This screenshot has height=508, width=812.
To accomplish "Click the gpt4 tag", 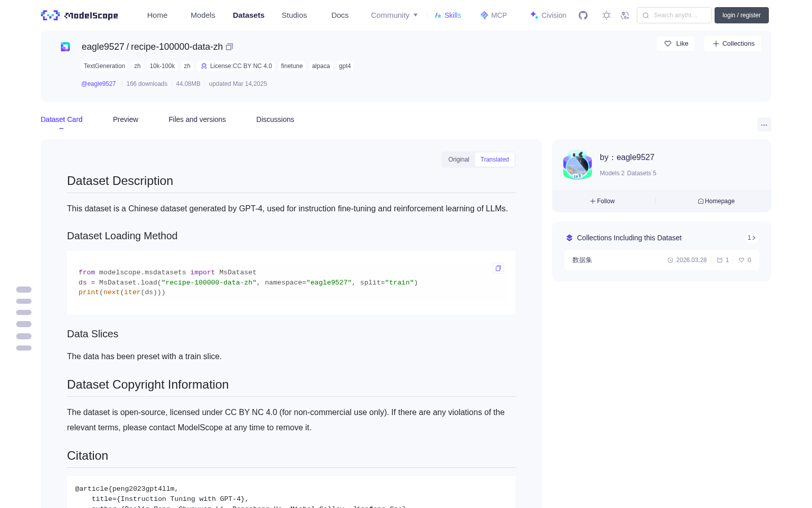I will click(345, 66).
